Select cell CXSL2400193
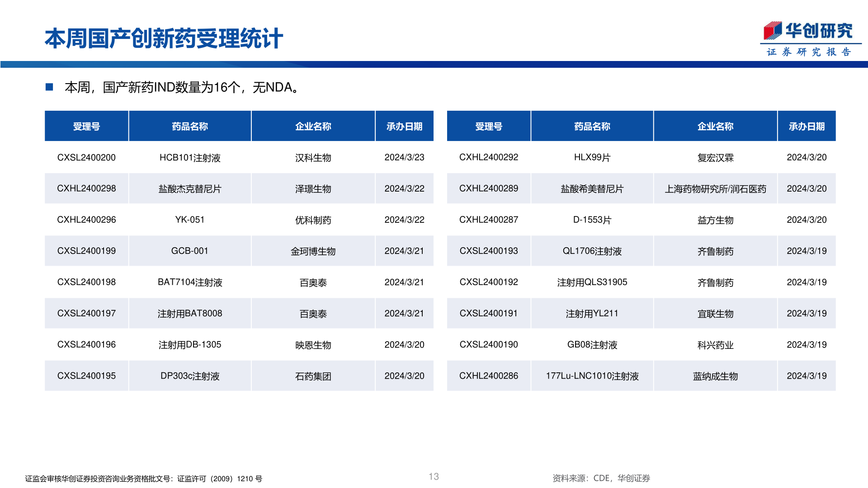The width and height of the screenshot is (868, 488). pyautogui.click(x=489, y=251)
